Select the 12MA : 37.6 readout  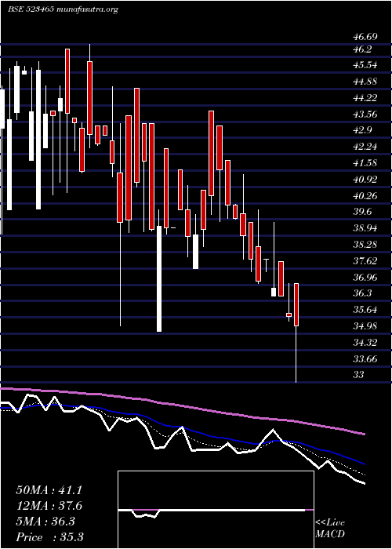click(x=49, y=506)
